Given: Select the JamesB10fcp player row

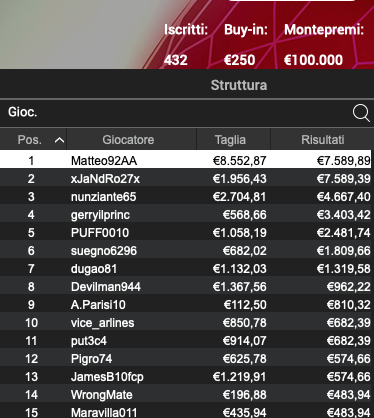Looking at the screenshot, I should [x=187, y=375].
